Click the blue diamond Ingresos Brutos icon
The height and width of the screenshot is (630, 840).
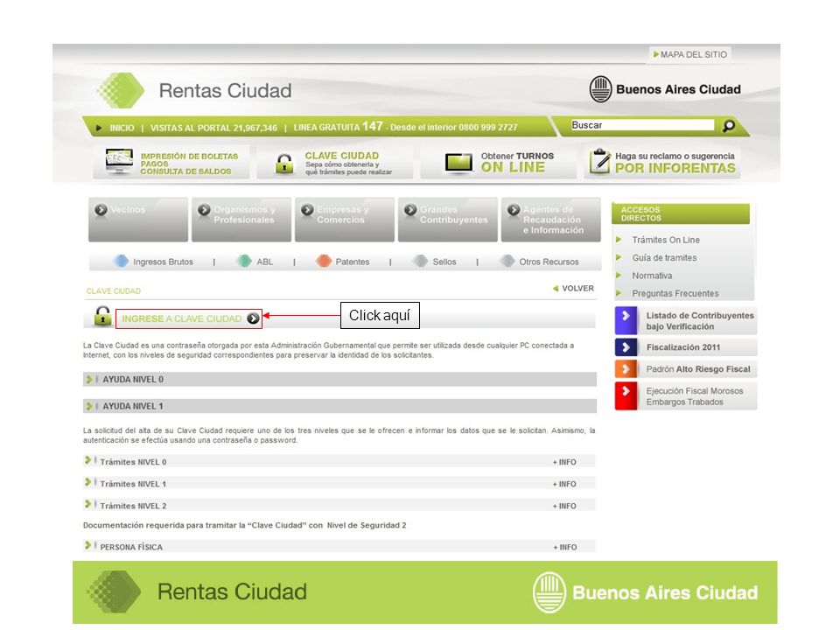tap(121, 261)
